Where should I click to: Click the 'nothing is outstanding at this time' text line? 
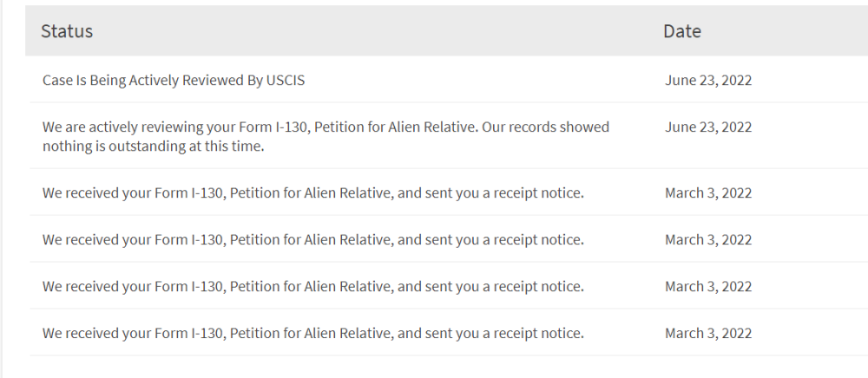click(154, 147)
